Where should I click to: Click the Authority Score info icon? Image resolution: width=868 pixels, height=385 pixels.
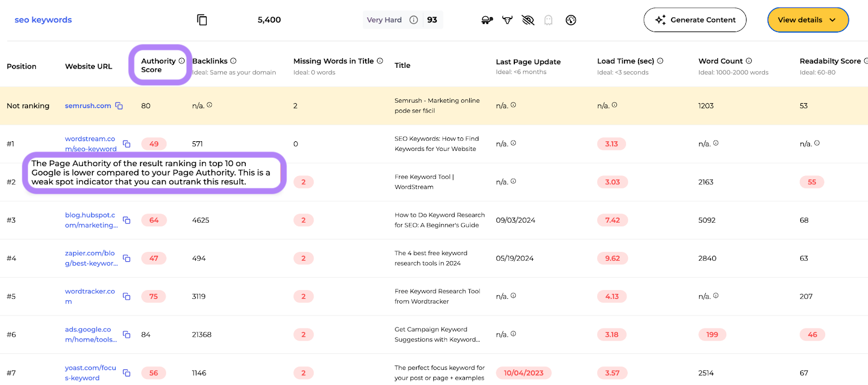pos(182,61)
